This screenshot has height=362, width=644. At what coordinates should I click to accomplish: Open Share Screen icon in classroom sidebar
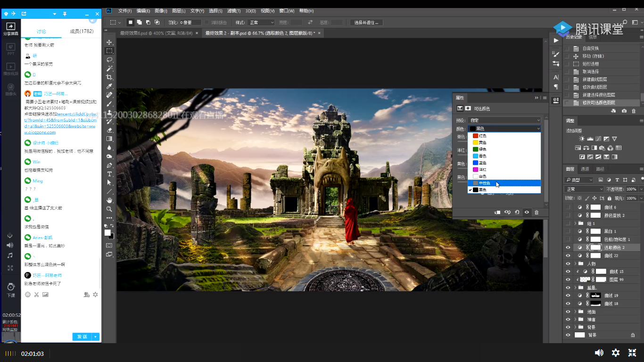(10, 29)
